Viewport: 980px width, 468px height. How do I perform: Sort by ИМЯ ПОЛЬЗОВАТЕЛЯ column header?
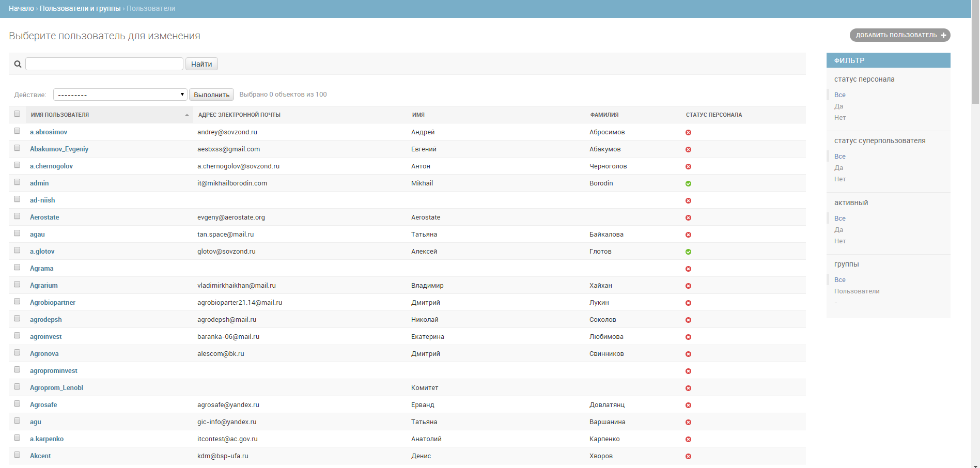click(60, 115)
